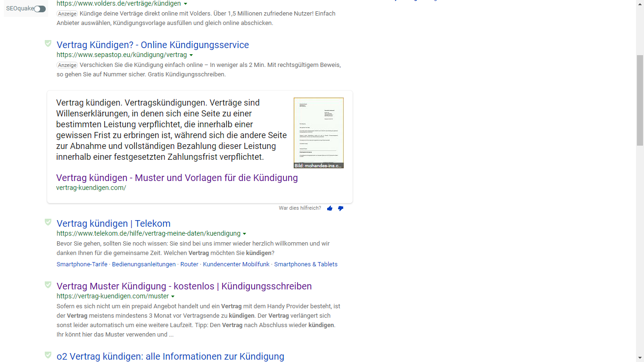Click the featured snippet's vertrag-kuendigen.com/ URL
Image resolution: width=644 pixels, height=362 pixels.
click(x=91, y=188)
